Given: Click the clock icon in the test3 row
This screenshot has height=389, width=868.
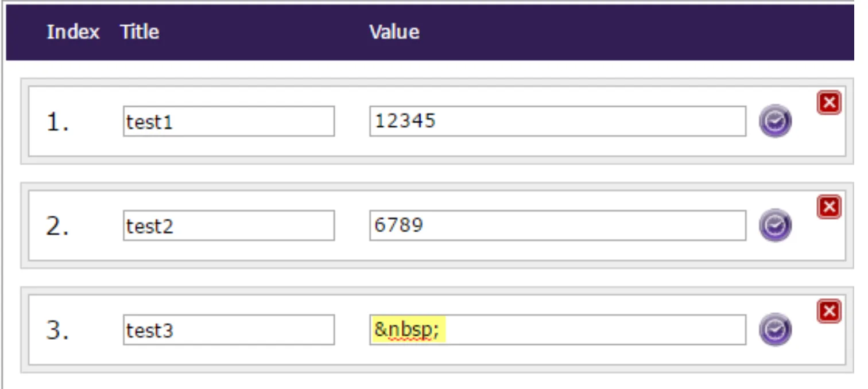Looking at the screenshot, I should click(775, 329).
